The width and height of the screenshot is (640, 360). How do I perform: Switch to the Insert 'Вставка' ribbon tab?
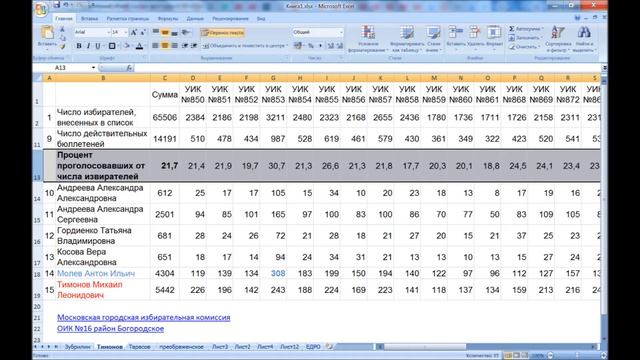89,18
